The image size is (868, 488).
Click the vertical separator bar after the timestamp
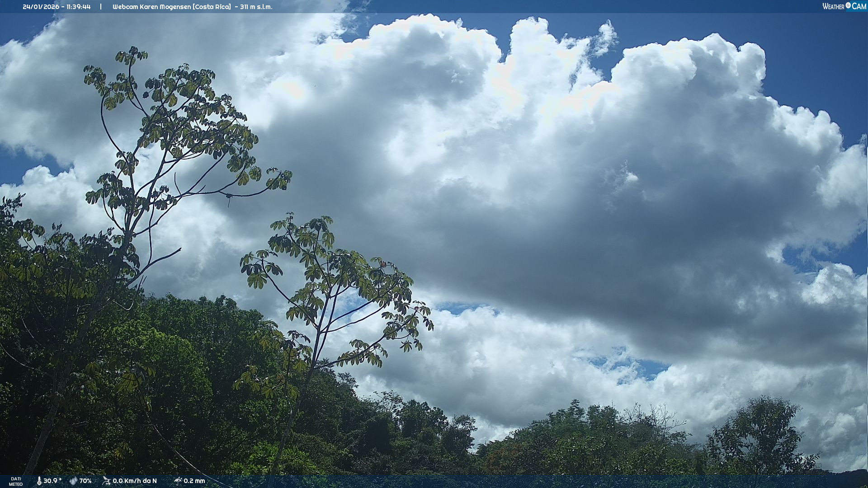click(101, 7)
